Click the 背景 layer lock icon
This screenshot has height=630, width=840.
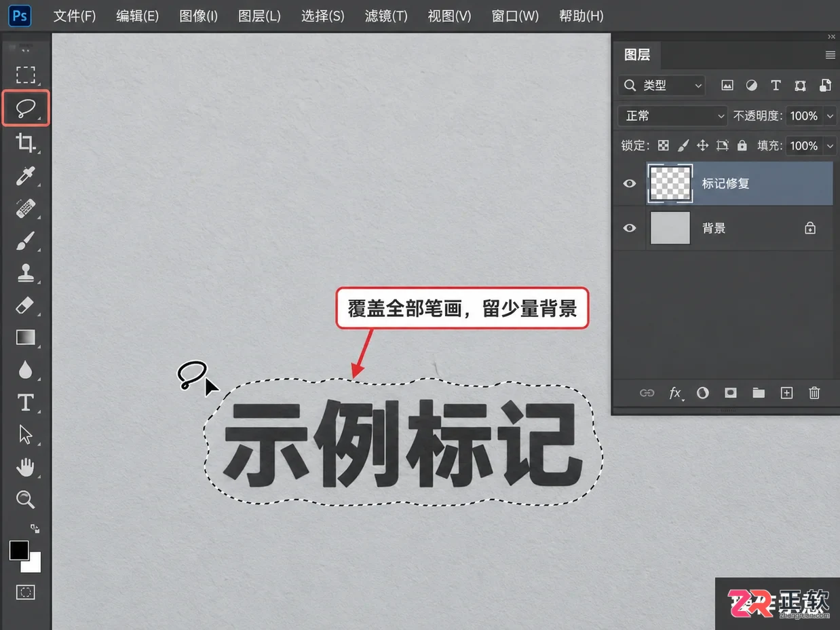(x=810, y=229)
